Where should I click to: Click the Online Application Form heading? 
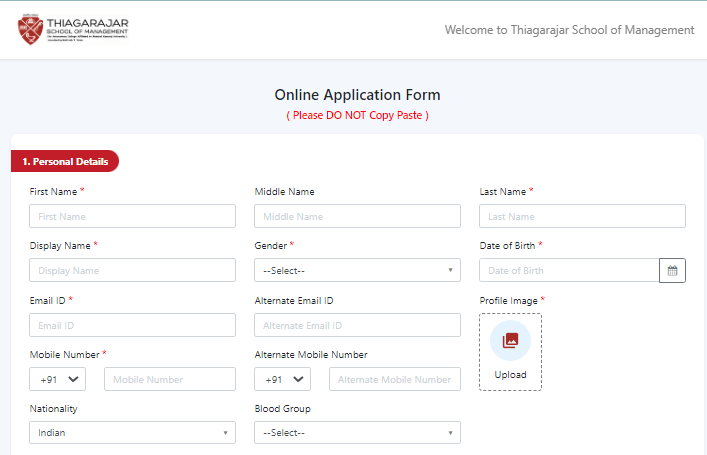tap(358, 95)
